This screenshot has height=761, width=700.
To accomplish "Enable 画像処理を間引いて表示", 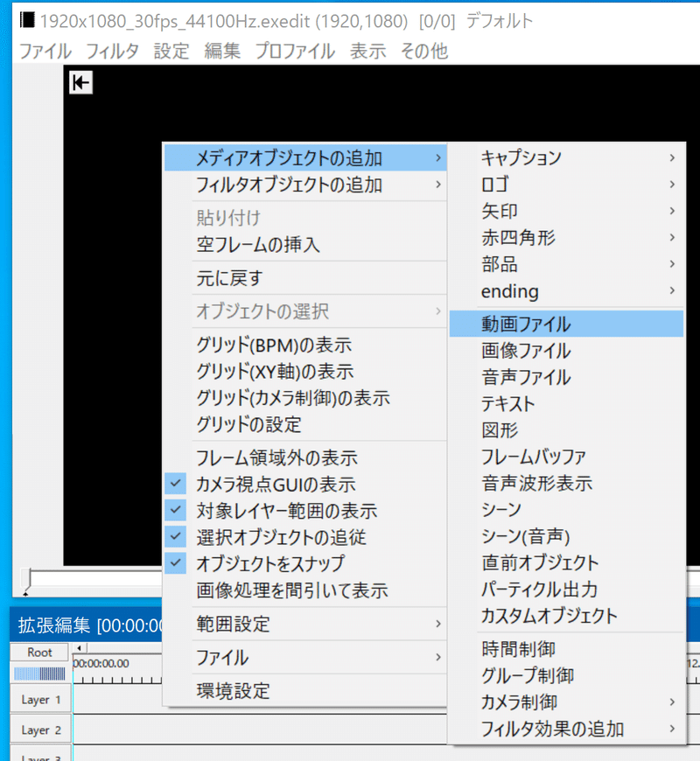I will 305,590.
